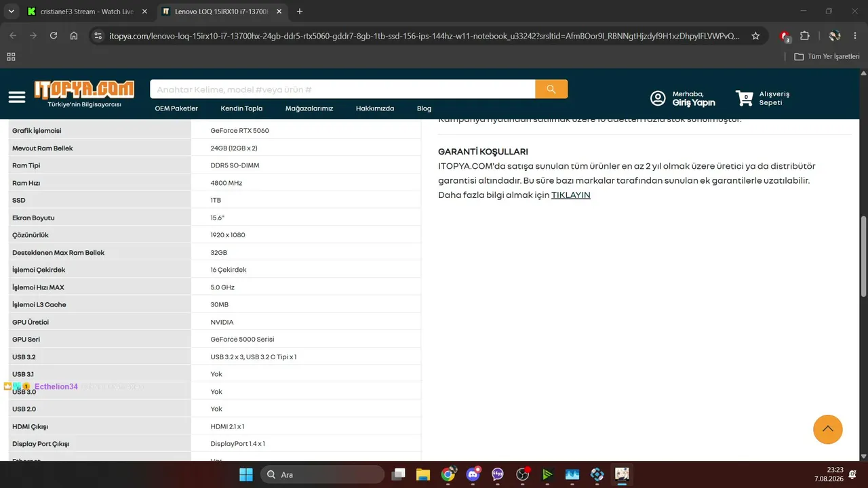The height and width of the screenshot is (488, 868).
Task: Select the 5.0 GHz value
Action: click(222, 287)
